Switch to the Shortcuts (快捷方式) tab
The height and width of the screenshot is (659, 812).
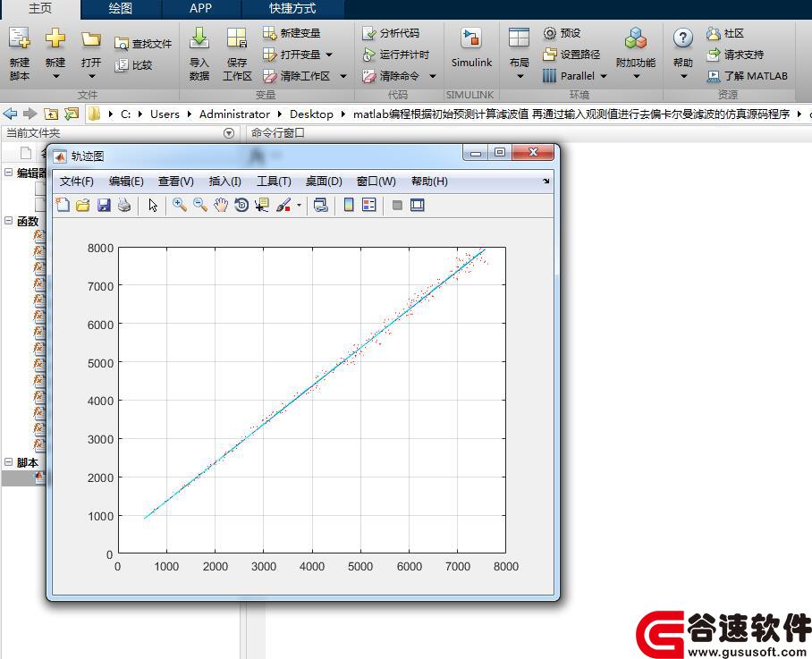(x=292, y=9)
